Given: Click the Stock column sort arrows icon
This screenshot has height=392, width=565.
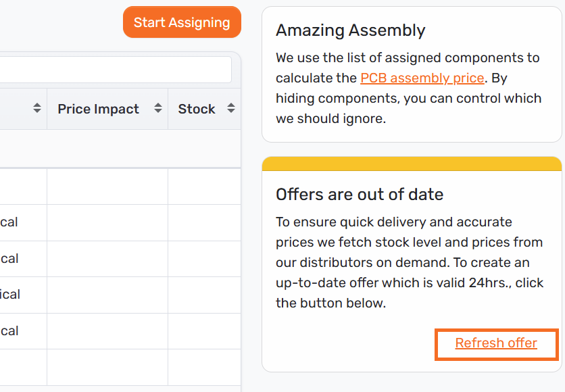Looking at the screenshot, I should (231, 109).
